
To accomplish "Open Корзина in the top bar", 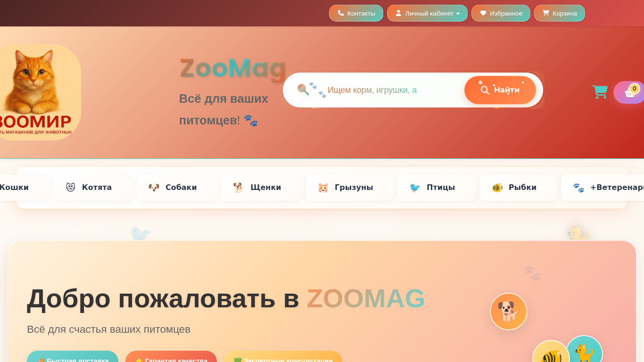I will [x=560, y=13].
